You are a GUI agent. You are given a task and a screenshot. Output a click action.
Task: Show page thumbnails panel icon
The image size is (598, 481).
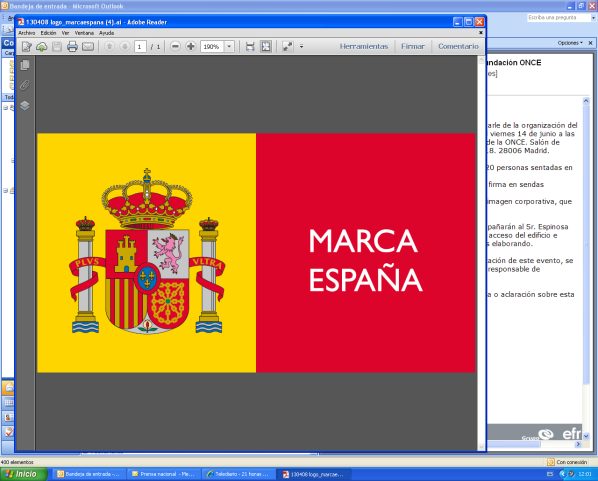(x=25, y=65)
